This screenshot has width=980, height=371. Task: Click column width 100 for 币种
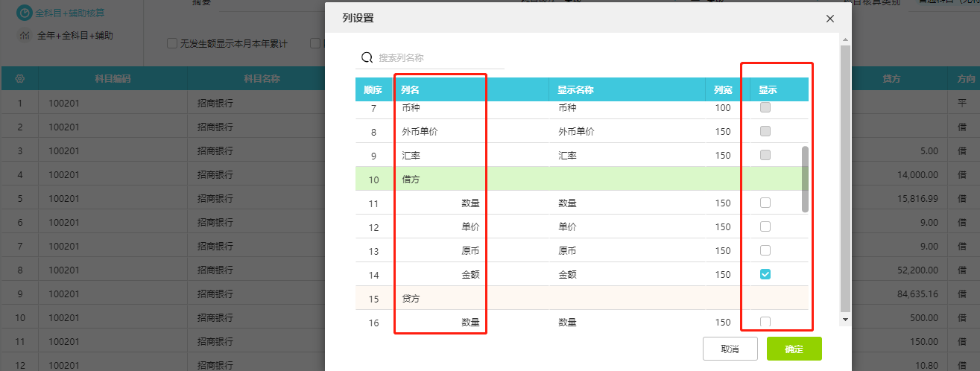(723, 108)
